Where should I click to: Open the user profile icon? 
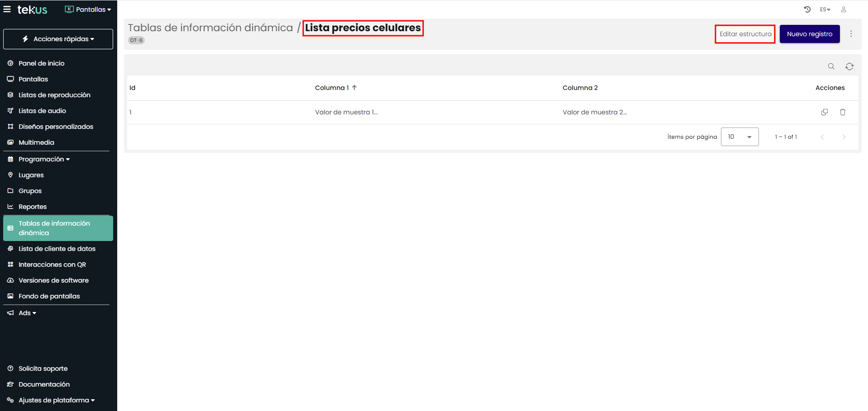[844, 9]
